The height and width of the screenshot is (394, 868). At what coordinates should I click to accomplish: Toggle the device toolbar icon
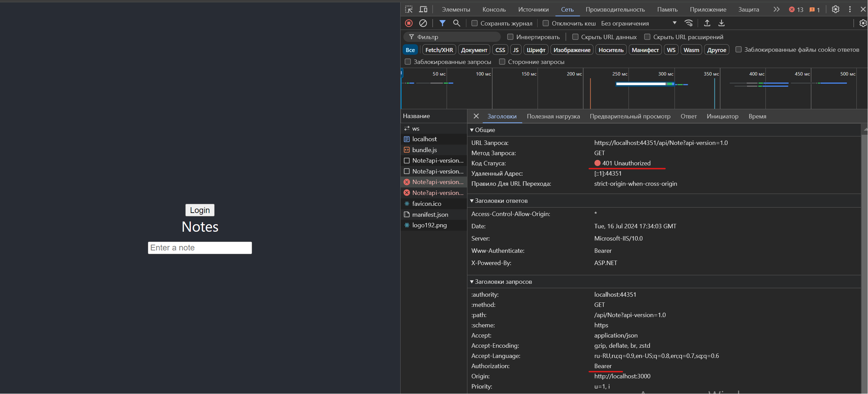[423, 10]
